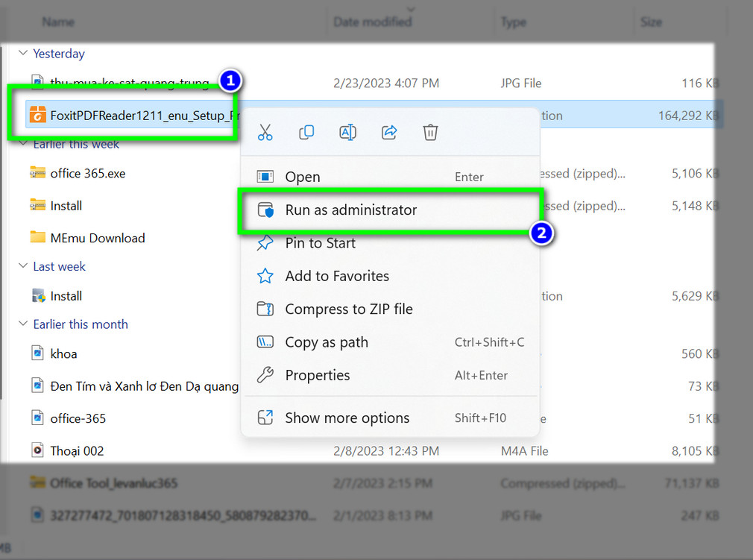The height and width of the screenshot is (560, 753).
Task: Click the Share icon in context menu
Action: 389,132
